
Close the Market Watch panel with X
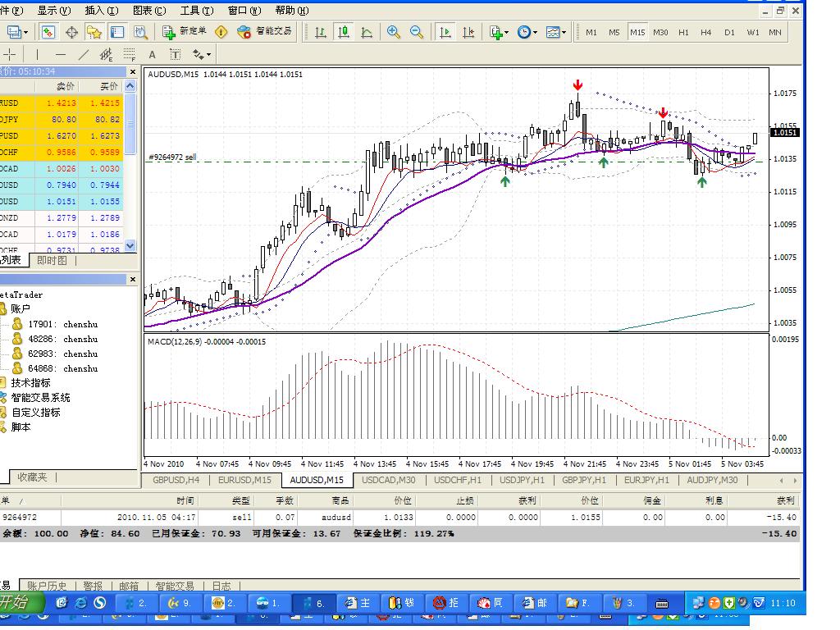pyautogui.click(x=132, y=71)
